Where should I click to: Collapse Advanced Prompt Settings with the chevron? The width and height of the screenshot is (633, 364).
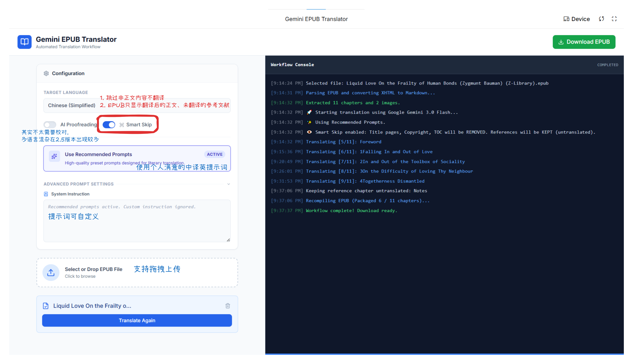pyautogui.click(x=229, y=184)
